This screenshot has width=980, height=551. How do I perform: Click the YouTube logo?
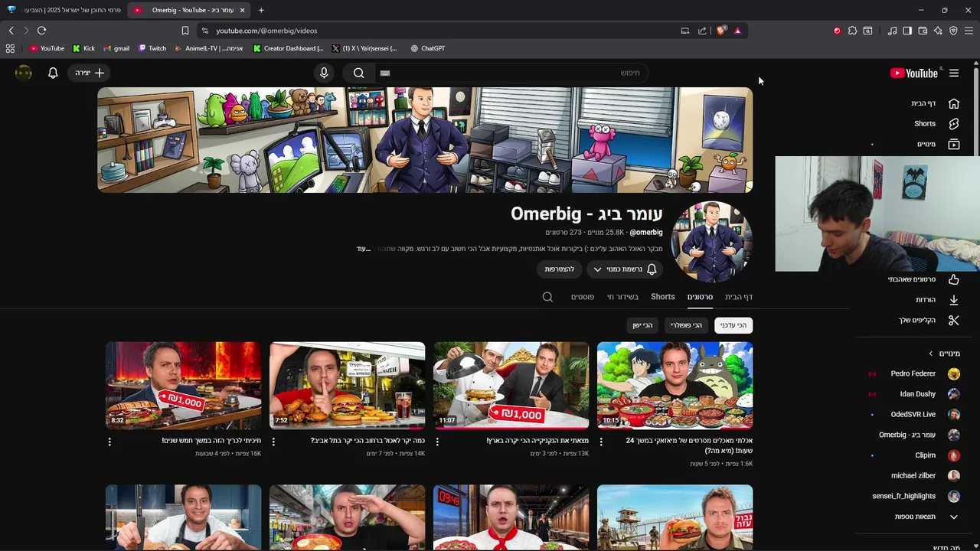914,73
